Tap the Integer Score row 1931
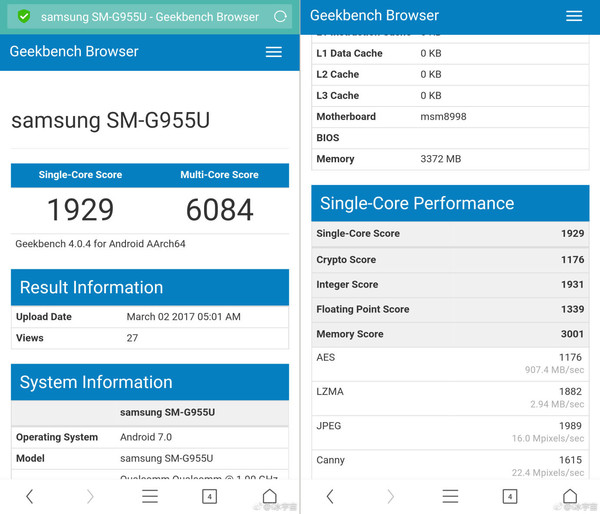Image resolution: width=600 pixels, height=514 pixels. coord(450,284)
